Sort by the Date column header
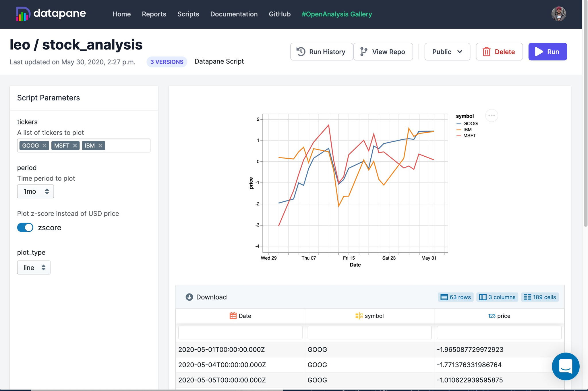 [240, 316]
